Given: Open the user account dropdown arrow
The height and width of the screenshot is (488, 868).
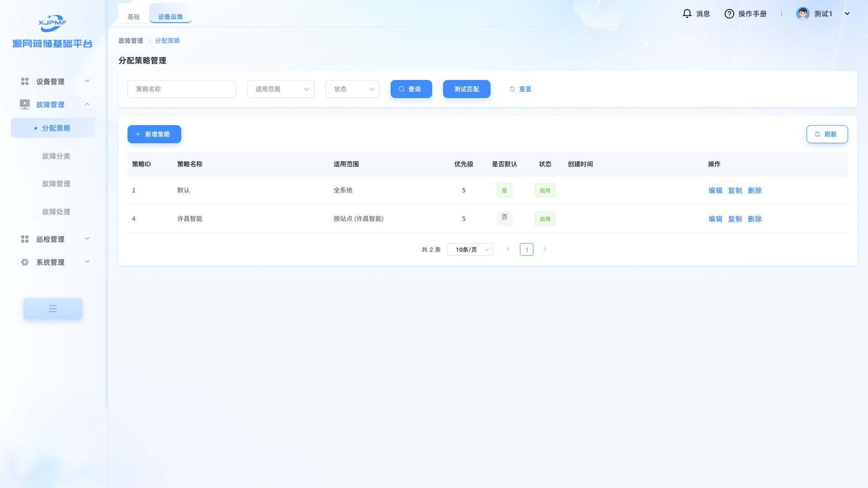Looking at the screenshot, I should click(847, 14).
